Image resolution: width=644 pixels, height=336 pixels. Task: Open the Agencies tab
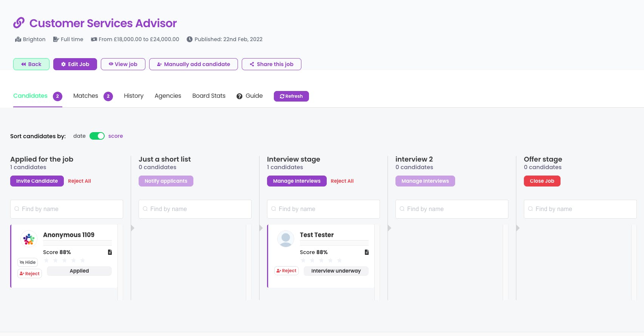point(168,96)
